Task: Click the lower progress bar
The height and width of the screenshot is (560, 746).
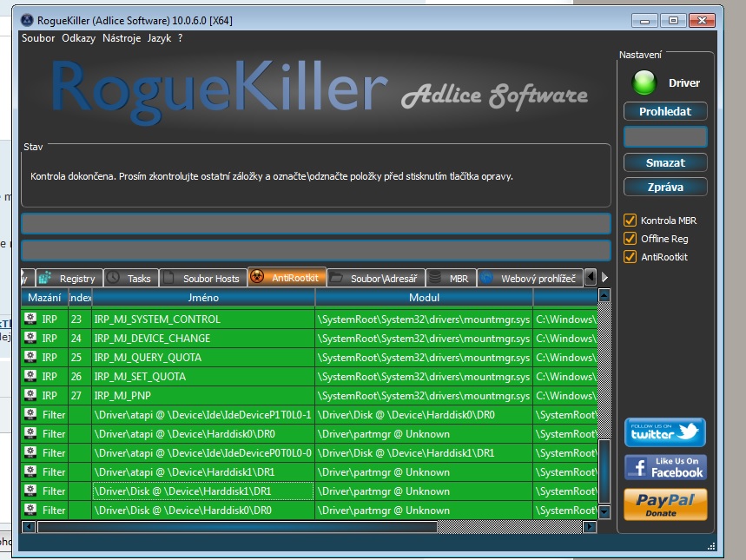Action: 316,251
